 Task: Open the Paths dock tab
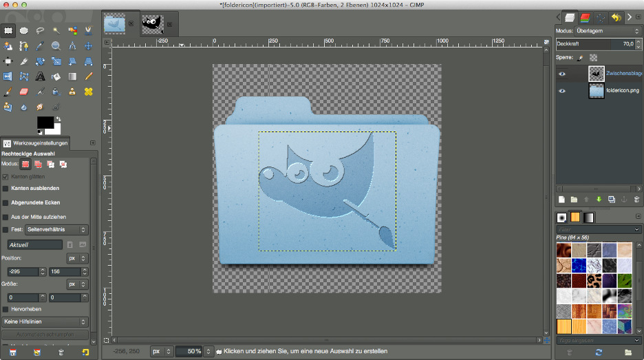(x=601, y=17)
